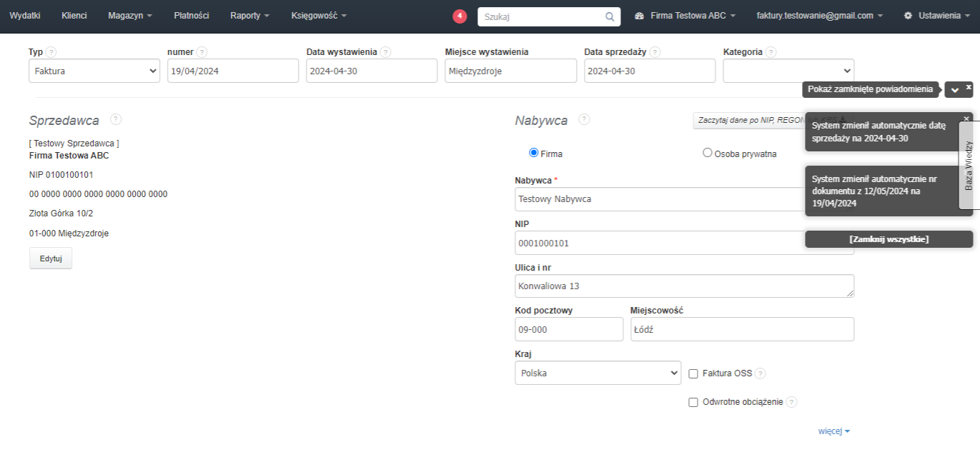Close the closed-notifications toggle bar

969,86
